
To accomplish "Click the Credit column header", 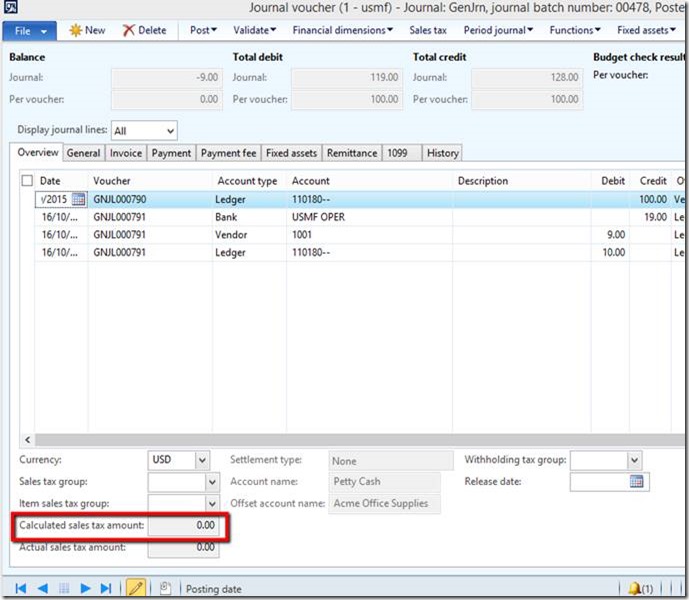I will pyautogui.click(x=653, y=181).
